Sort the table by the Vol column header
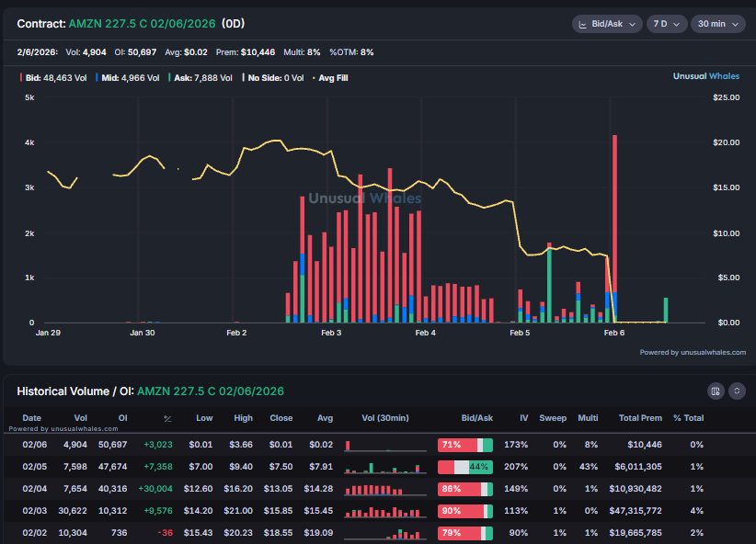The width and height of the screenshot is (756, 544). click(81, 418)
